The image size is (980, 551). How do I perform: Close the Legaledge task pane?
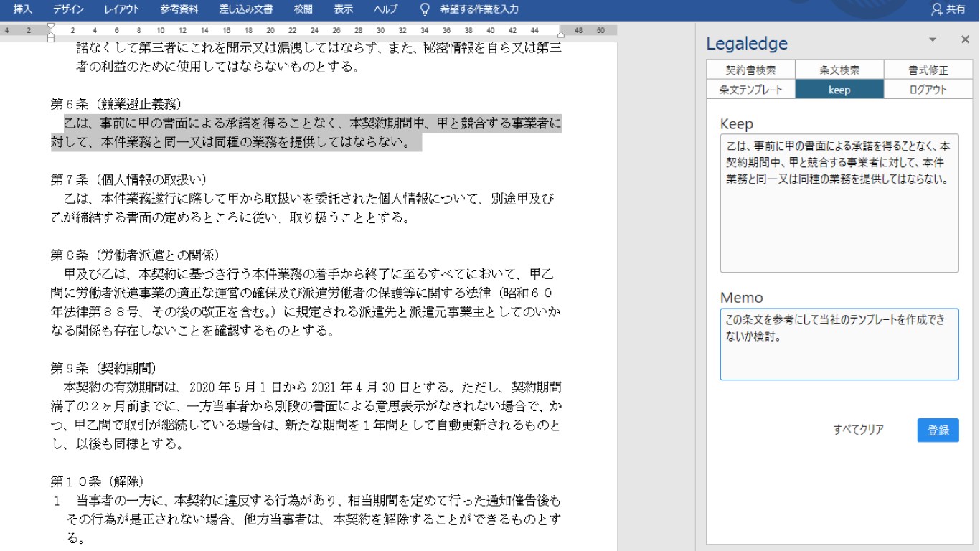[x=965, y=39]
